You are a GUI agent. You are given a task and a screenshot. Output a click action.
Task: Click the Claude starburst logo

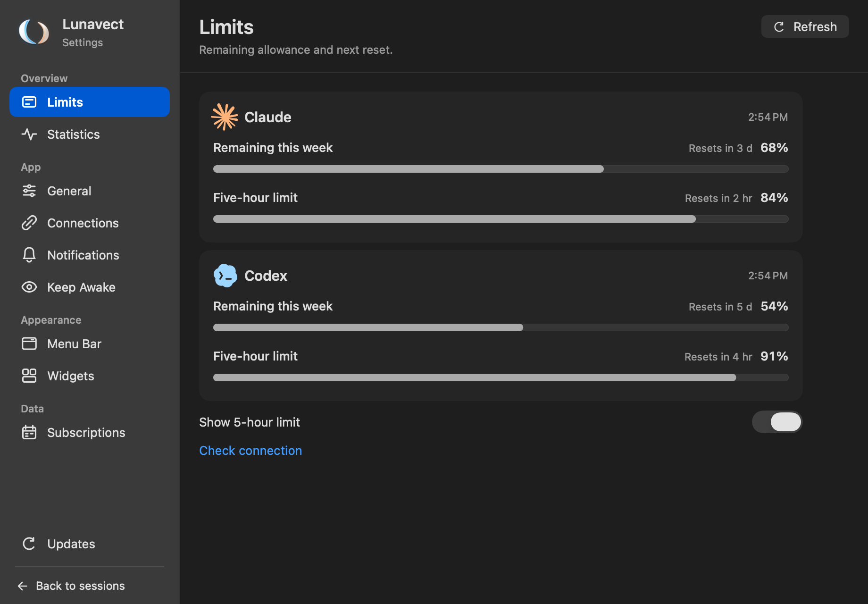(x=225, y=117)
